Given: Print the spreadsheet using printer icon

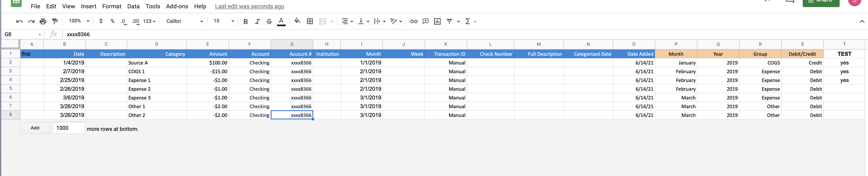Looking at the screenshot, I should (43, 21).
